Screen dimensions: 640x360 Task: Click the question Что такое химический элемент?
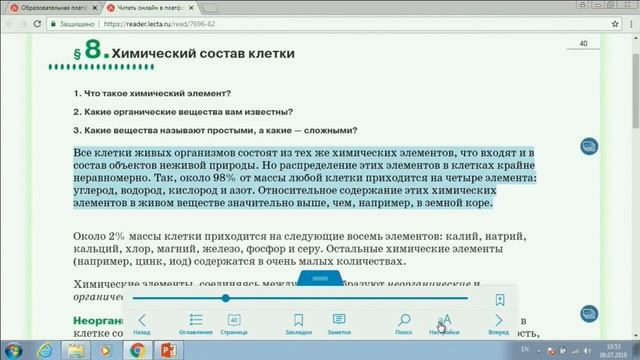152,93
